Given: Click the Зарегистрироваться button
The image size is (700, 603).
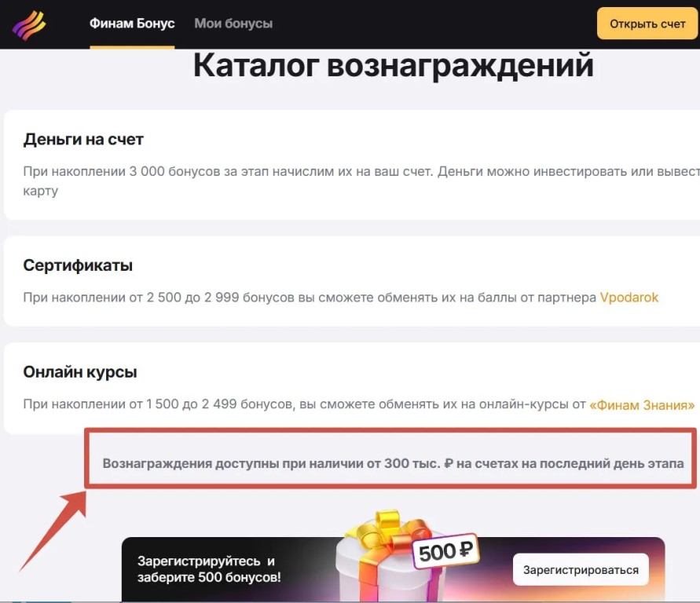Looking at the screenshot, I should point(581,569).
